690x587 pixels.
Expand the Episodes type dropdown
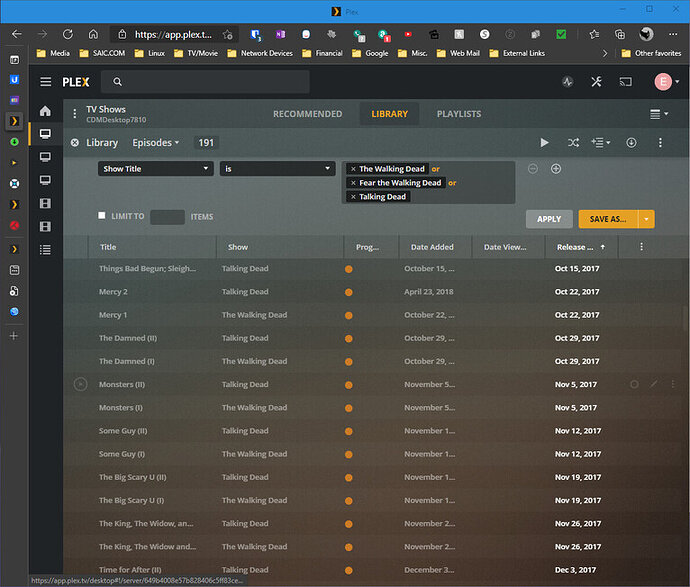155,143
